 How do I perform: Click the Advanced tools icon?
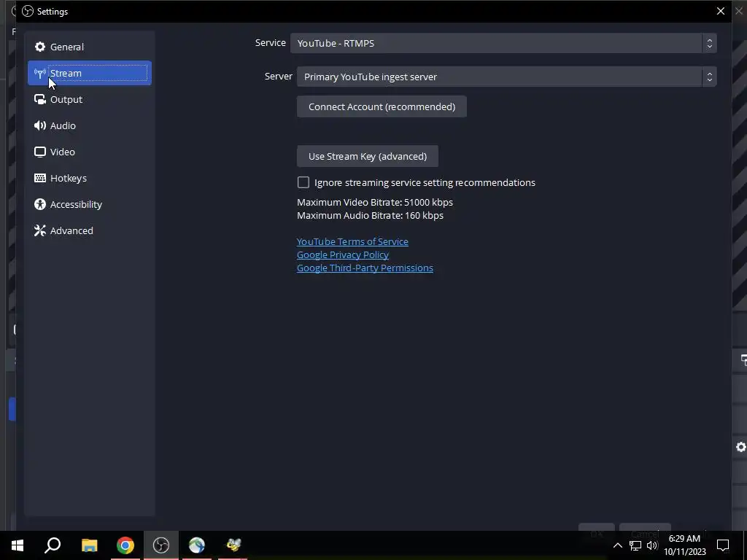[40, 230]
